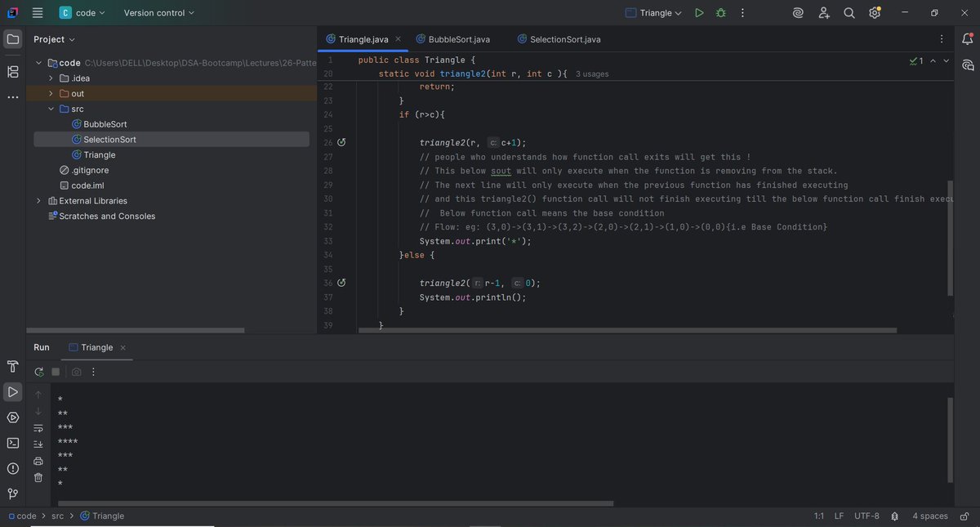Image resolution: width=980 pixels, height=527 pixels.
Task: Print the console output
Action: [x=38, y=461]
